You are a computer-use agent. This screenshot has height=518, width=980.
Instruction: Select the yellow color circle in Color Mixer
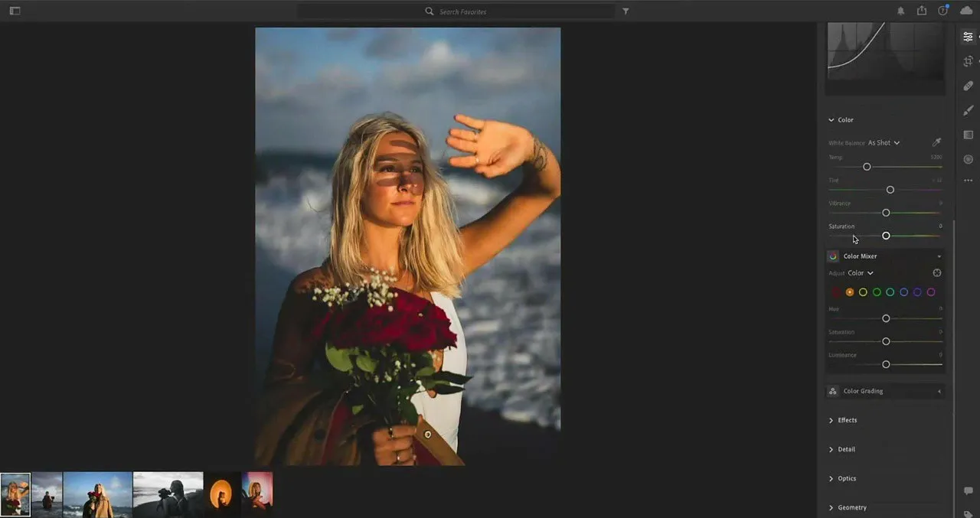(863, 292)
